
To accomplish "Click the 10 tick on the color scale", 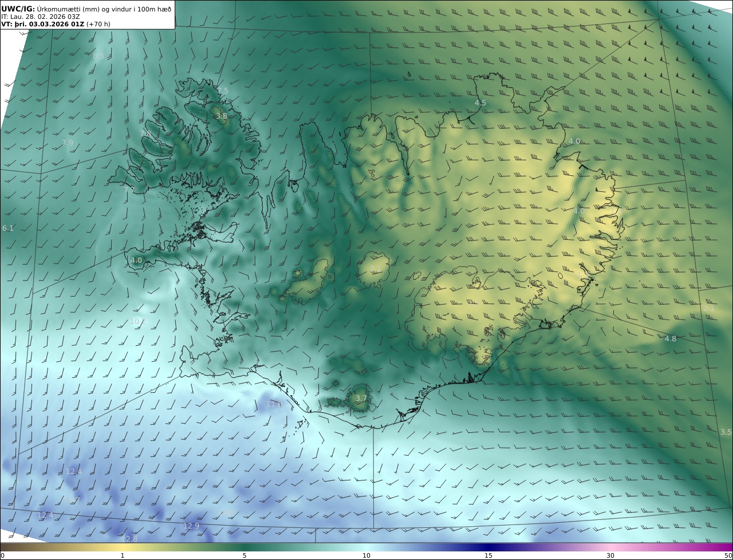I will pos(366,555).
